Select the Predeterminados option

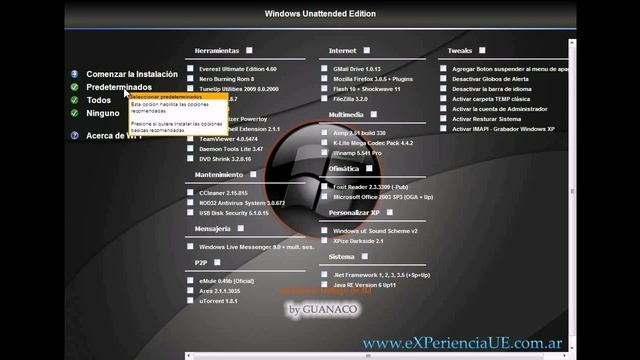point(119,87)
